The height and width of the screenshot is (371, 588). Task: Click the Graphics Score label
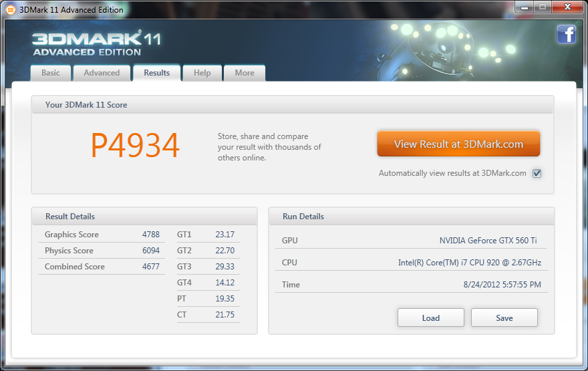(71, 235)
